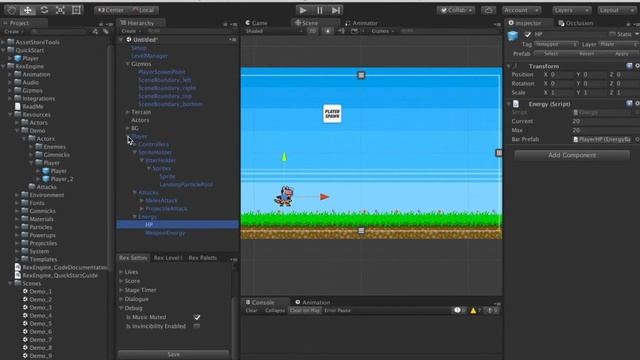Toggle 2D scene view mode
The image size is (640, 360).
pyautogui.click(x=312, y=31)
